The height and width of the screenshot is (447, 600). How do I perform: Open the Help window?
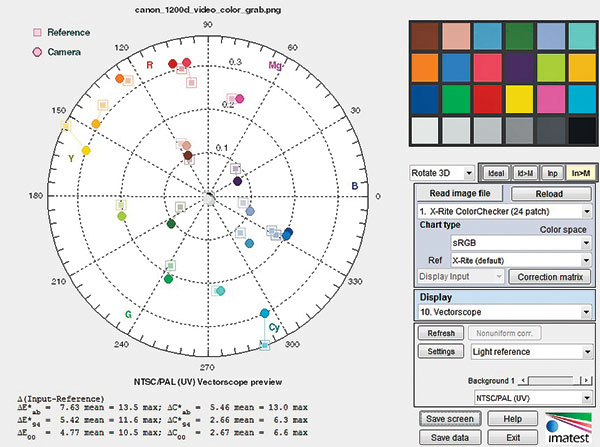coord(512,419)
